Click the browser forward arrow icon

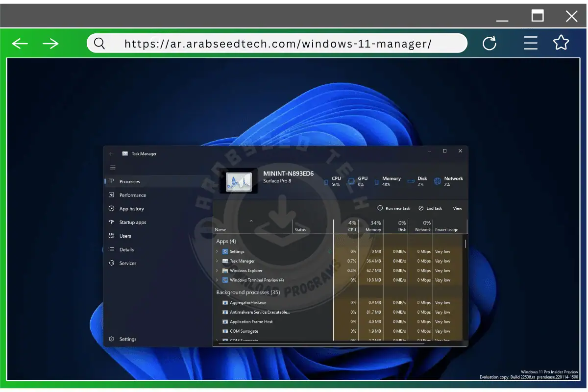coord(50,44)
